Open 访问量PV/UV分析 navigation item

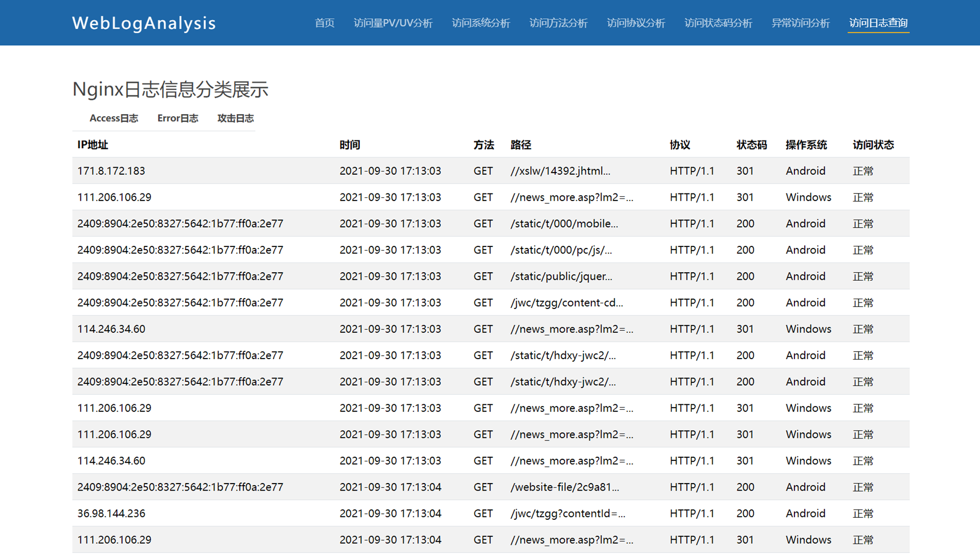(393, 23)
